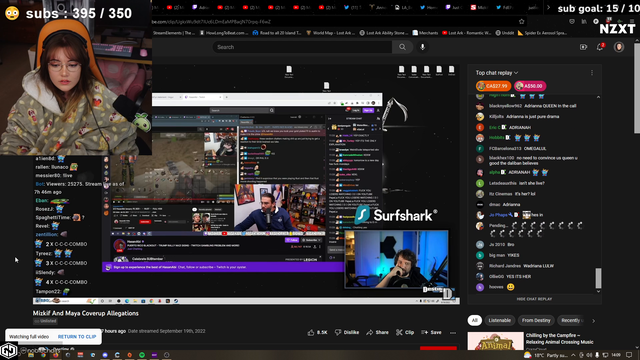Create a Clip with scissors button
The height and width of the screenshot is (360, 640).
[x=405, y=332]
